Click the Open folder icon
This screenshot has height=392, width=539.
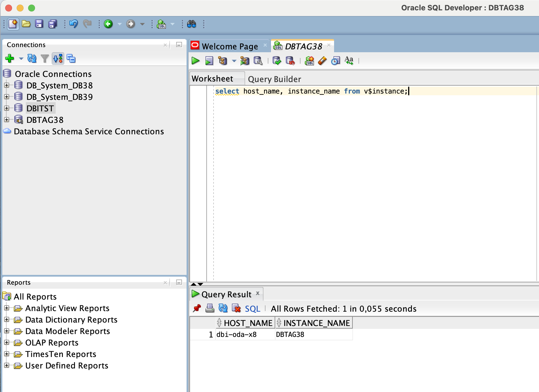(x=26, y=24)
